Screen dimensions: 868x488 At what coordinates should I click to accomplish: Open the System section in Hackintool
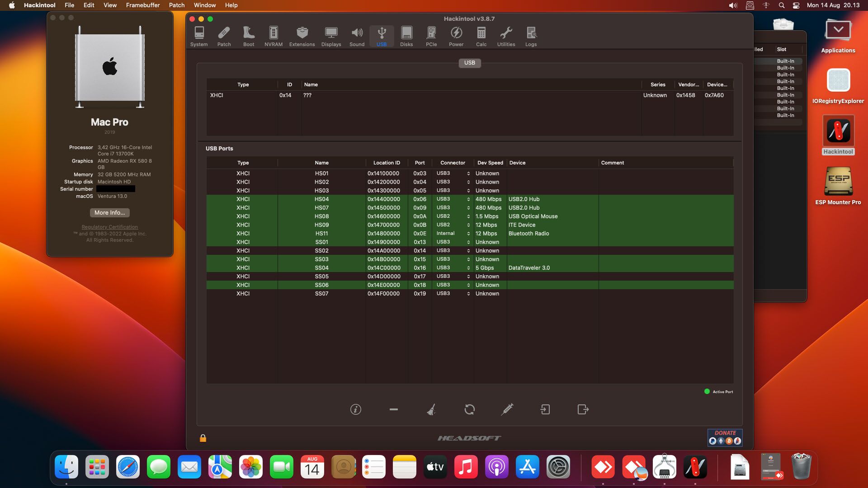coord(199,36)
